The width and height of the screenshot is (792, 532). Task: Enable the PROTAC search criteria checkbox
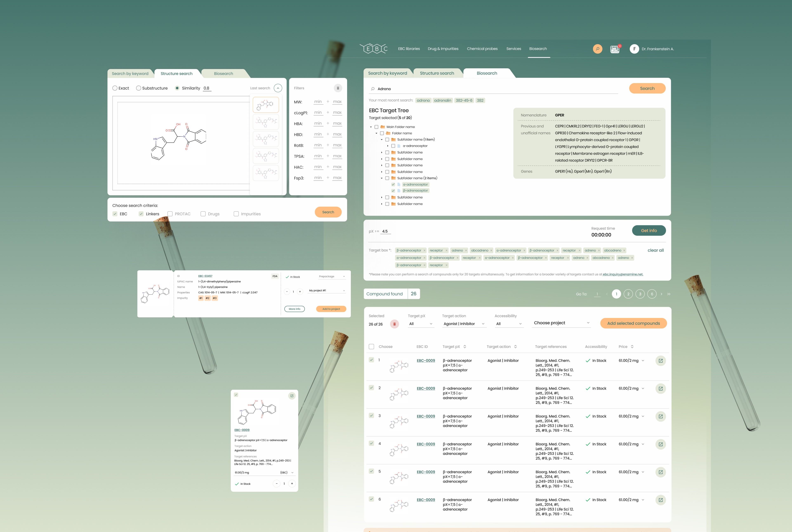point(170,214)
